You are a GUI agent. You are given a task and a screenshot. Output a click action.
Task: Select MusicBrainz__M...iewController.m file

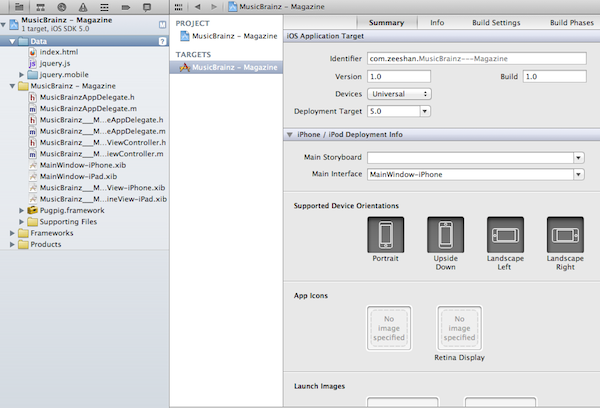pyautogui.click(x=101, y=154)
